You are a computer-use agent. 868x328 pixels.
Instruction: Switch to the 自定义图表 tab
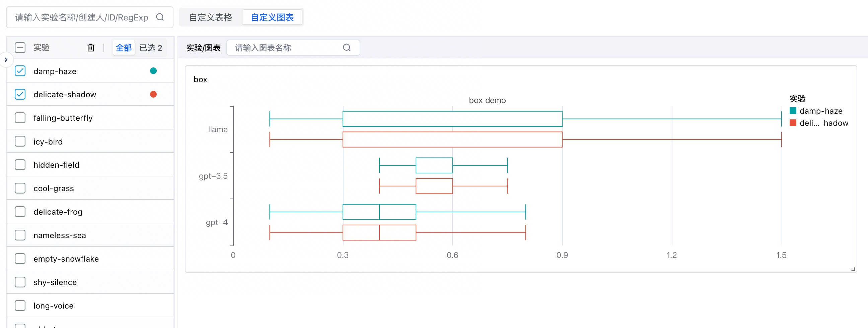(x=272, y=17)
